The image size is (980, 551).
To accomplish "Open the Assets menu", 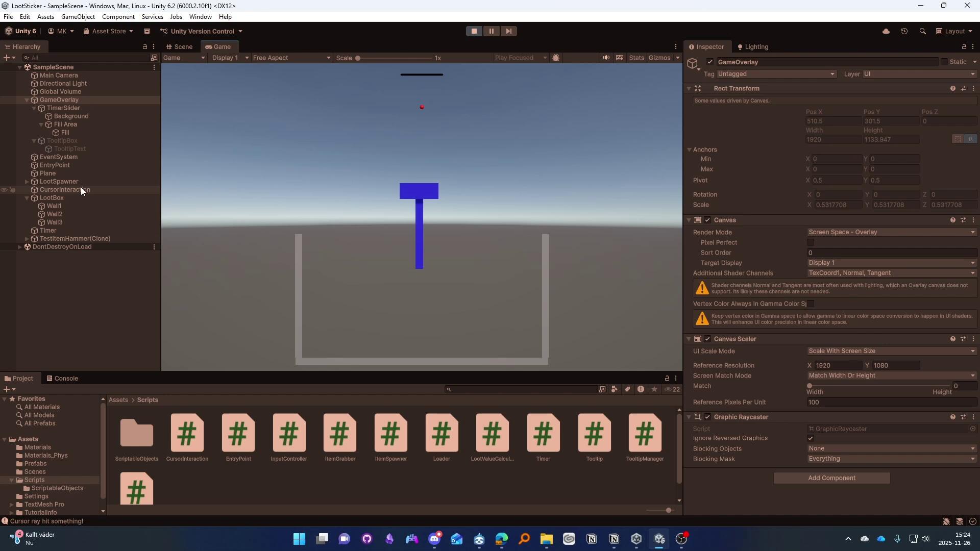I will (x=45, y=17).
